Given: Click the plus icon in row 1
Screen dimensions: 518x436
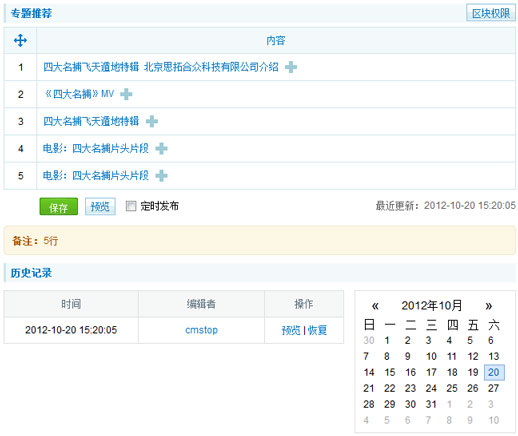Looking at the screenshot, I should 291,67.
